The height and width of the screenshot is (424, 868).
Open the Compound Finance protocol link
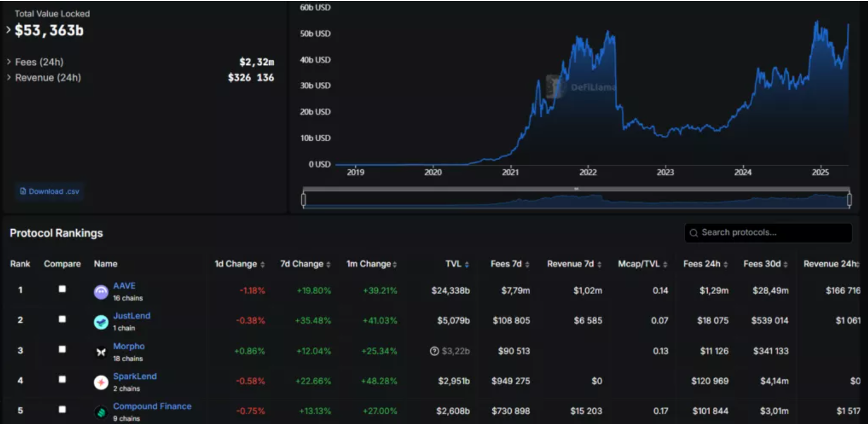pos(152,406)
